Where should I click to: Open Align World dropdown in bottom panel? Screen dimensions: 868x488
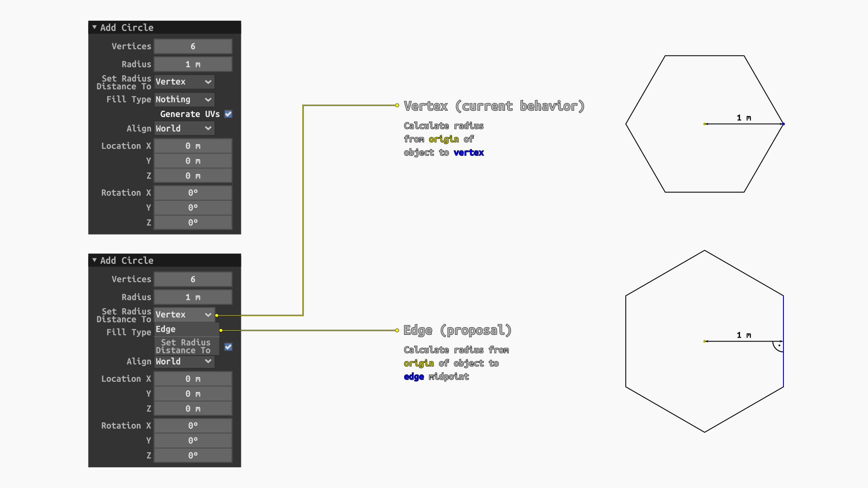[x=184, y=361]
